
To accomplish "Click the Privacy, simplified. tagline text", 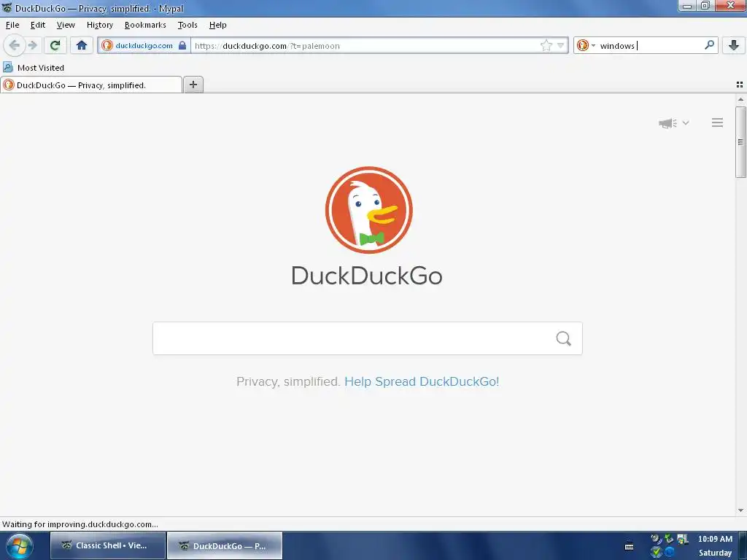I will click(288, 381).
